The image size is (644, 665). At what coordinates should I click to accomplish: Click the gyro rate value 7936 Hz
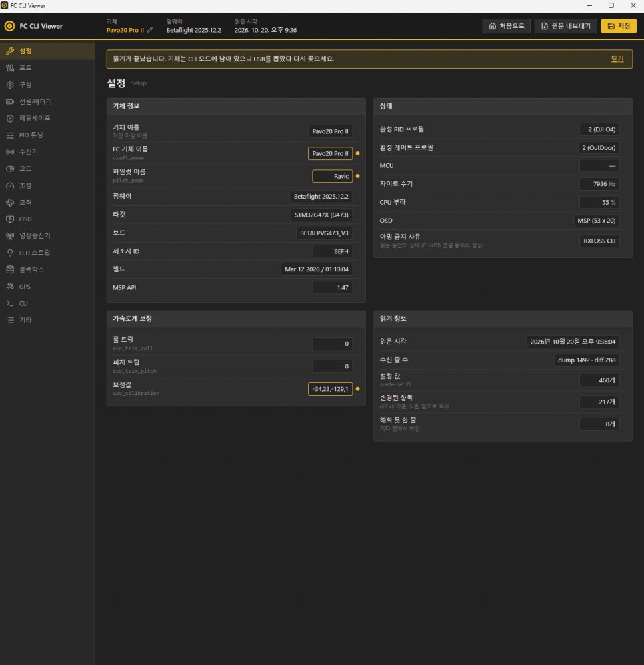pyautogui.click(x=599, y=184)
